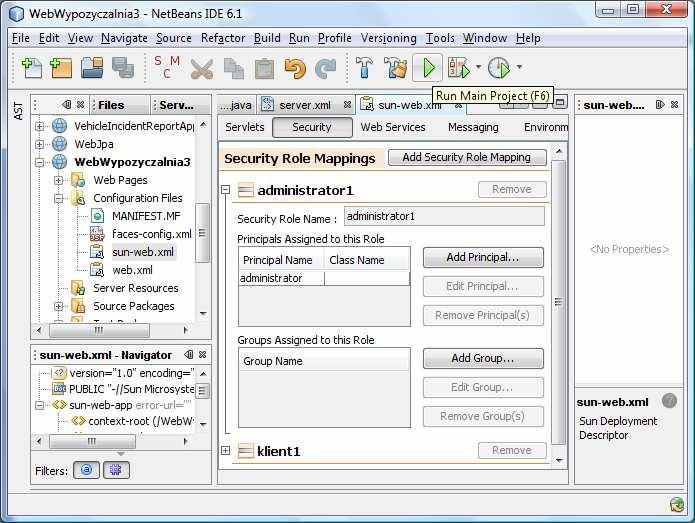Click the SMC toolbar icon

pos(167,67)
